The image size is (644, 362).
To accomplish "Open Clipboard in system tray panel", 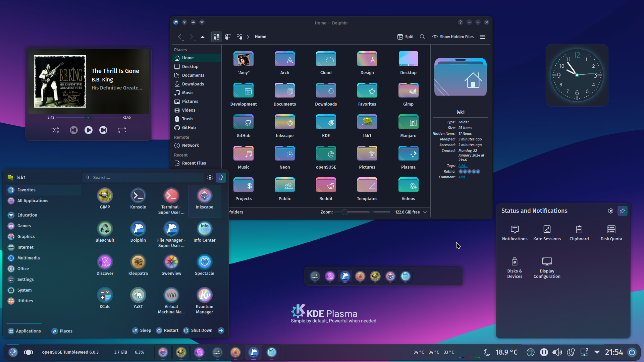I will point(579,233).
